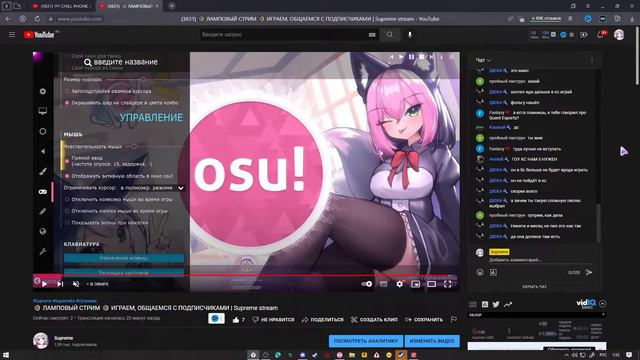Toggle disable mouse wheel during play

67,200
